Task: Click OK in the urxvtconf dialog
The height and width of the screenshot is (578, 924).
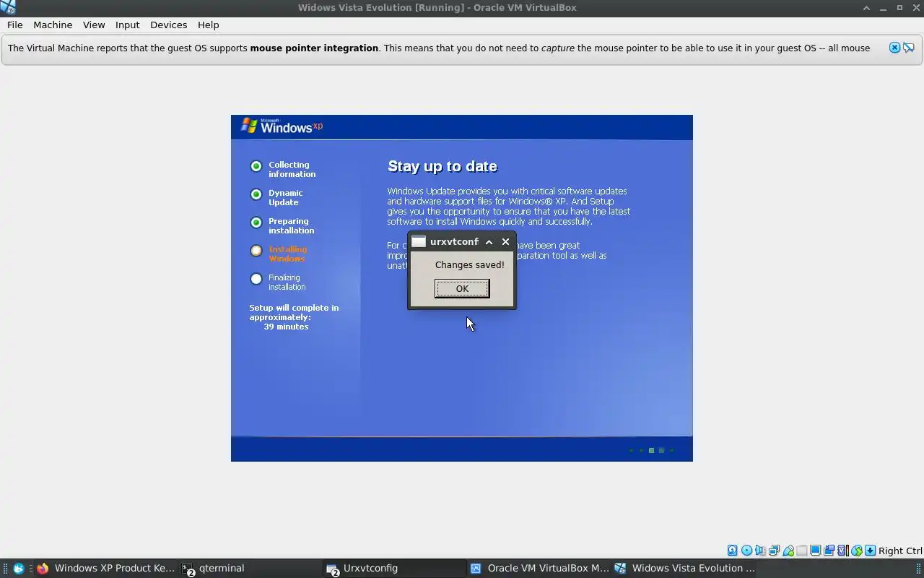Action: pyautogui.click(x=462, y=288)
